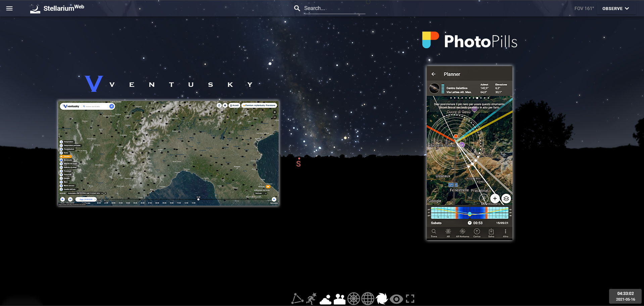Open the date and time panel showing 04:33:02
This screenshot has width=644, height=306.
tap(626, 296)
